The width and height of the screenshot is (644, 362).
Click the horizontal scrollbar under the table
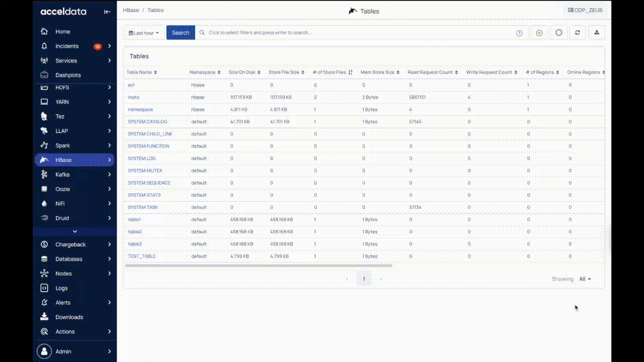pos(258,265)
